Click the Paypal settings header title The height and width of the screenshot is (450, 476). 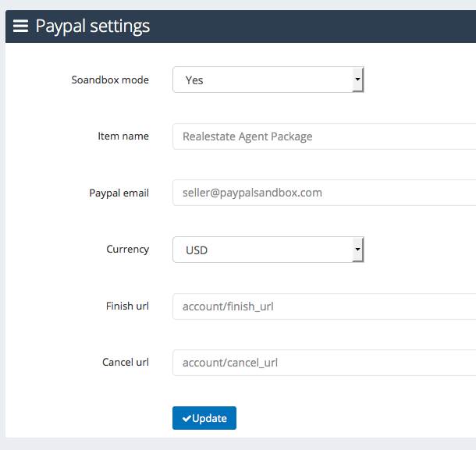(x=93, y=27)
